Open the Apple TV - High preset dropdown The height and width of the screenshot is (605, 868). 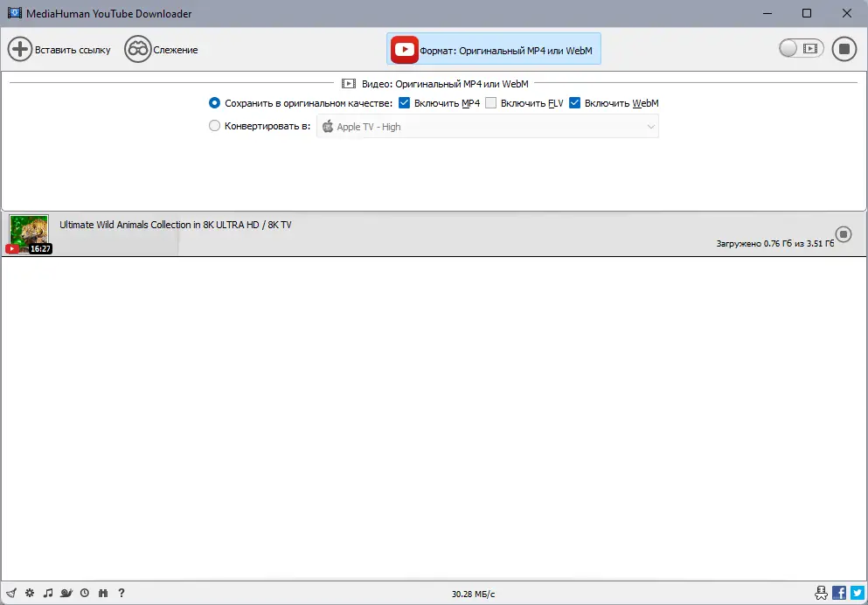[487, 126]
